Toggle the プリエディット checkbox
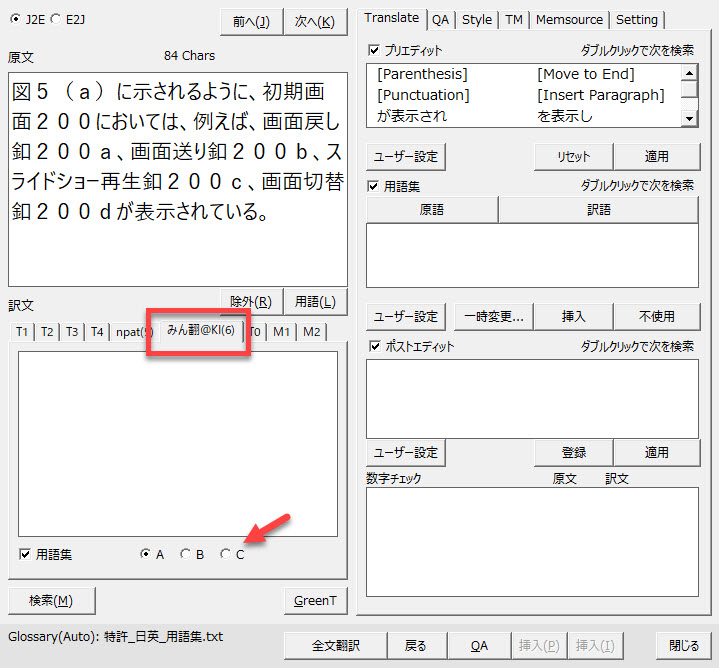 point(375,50)
